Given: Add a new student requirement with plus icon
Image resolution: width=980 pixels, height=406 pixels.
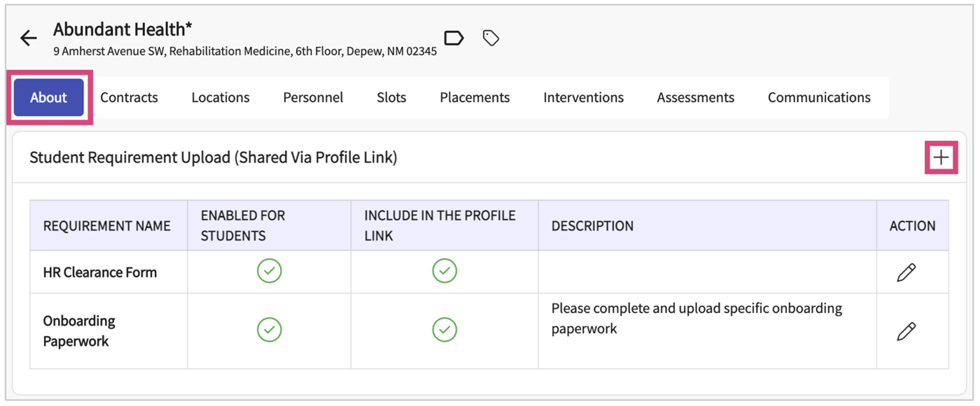Looking at the screenshot, I should (x=941, y=157).
